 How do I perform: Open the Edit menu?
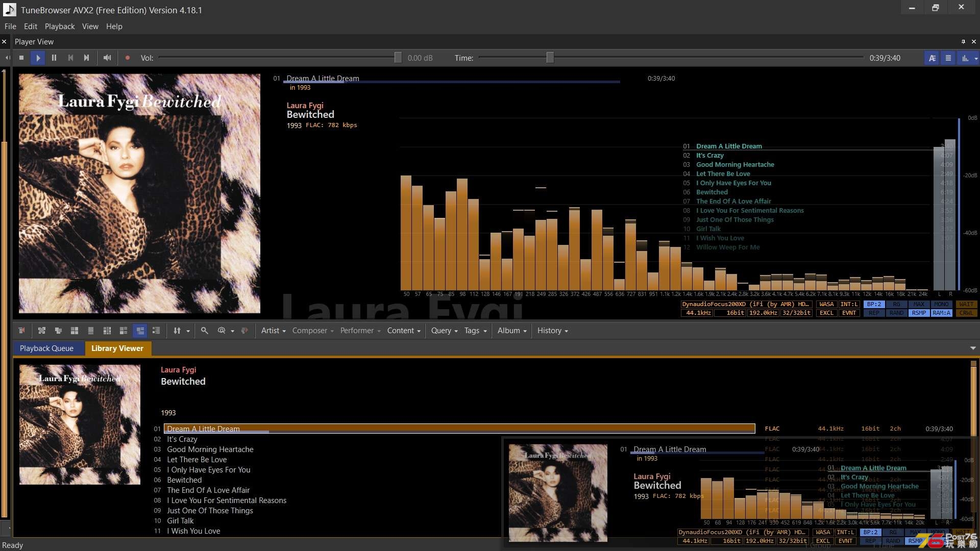click(x=31, y=27)
